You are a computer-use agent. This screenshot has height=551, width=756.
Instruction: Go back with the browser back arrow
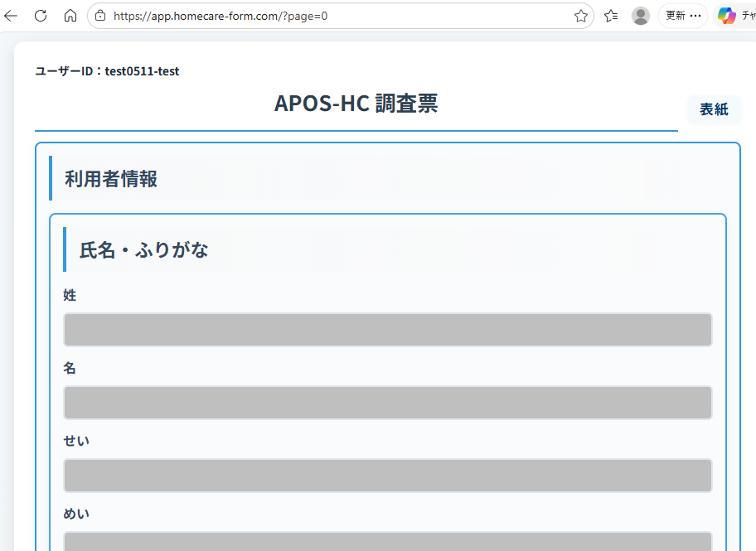coord(11,16)
